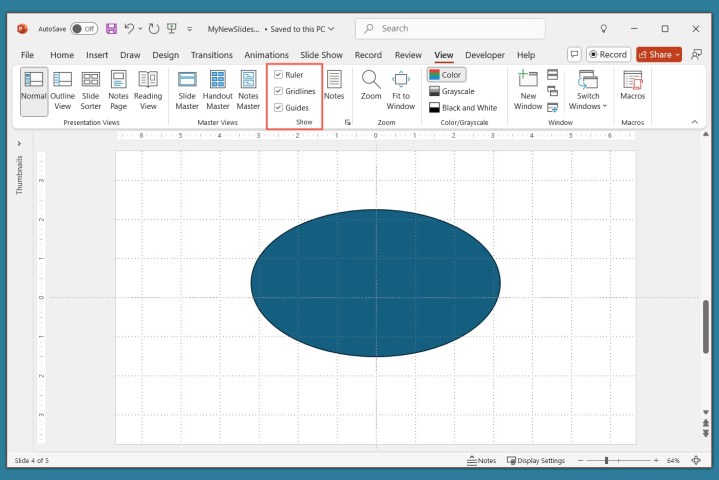
Task: Select Outline View
Action: point(62,90)
